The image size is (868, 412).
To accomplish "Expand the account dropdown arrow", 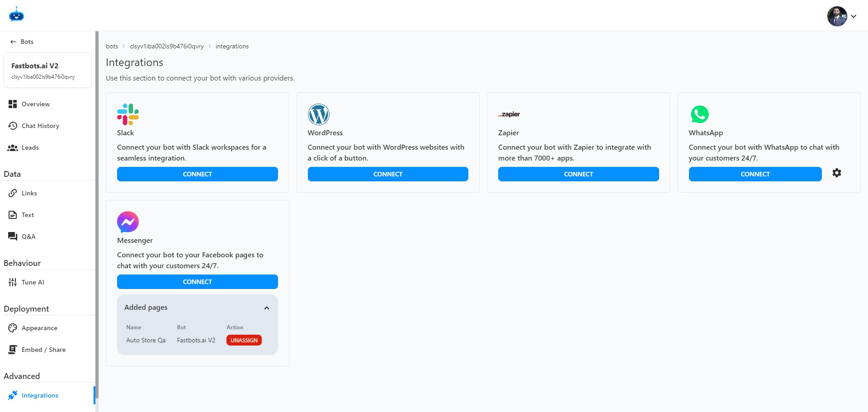I will (x=854, y=16).
